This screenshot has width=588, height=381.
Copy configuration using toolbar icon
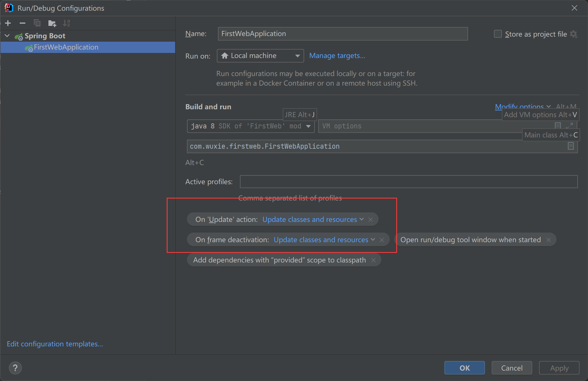point(37,23)
